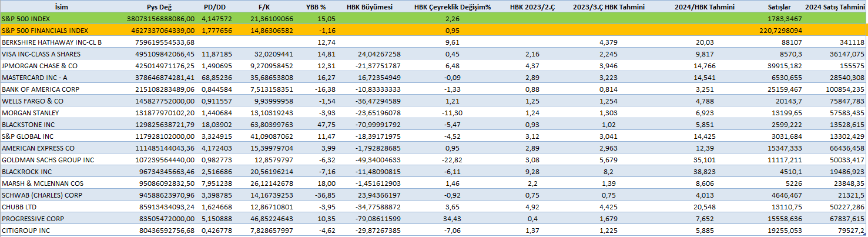Select Progressive quarterly change 34,43

pyautogui.click(x=454, y=219)
